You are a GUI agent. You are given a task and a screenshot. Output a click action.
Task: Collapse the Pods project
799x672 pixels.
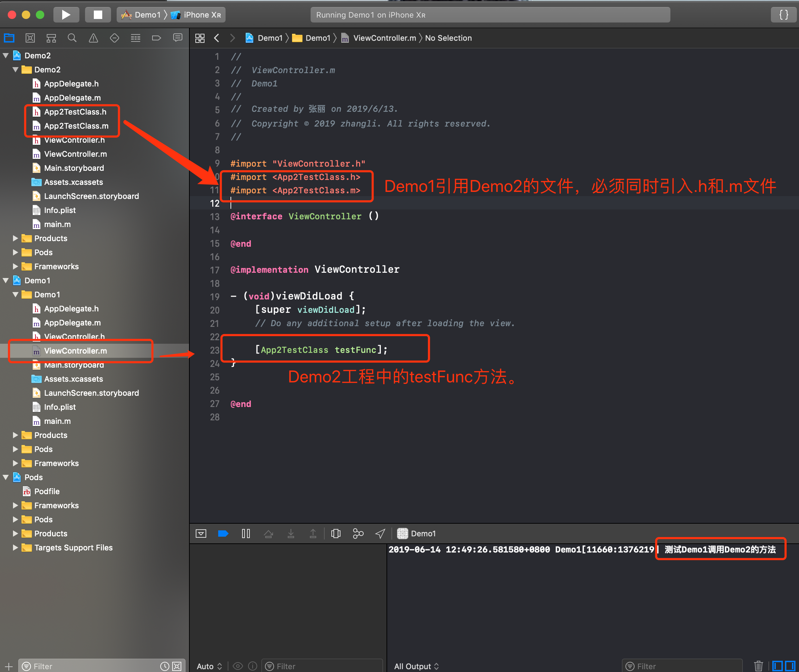tap(6, 477)
